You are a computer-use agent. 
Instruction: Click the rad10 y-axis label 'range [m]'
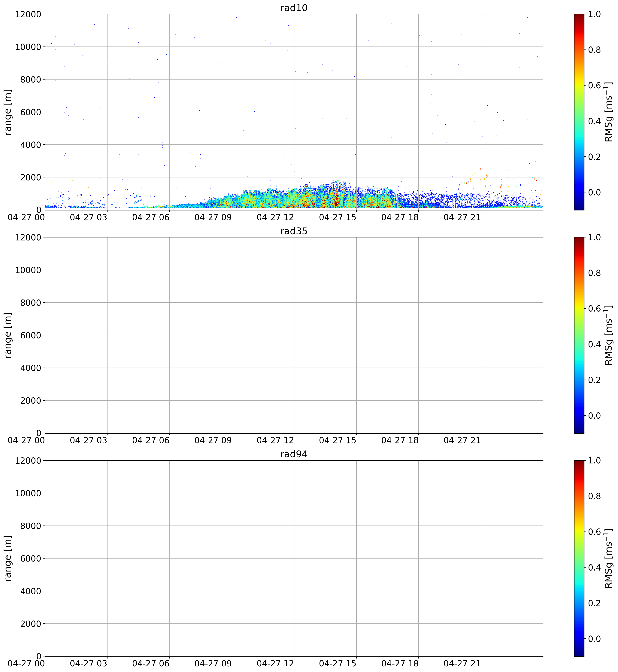(8, 112)
